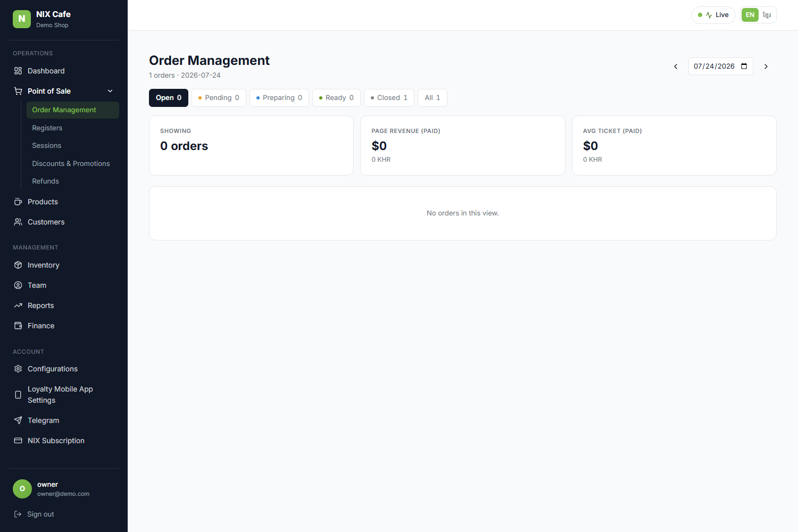Click the Configurations gear icon
The image size is (798, 532).
click(x=18, y=369)
